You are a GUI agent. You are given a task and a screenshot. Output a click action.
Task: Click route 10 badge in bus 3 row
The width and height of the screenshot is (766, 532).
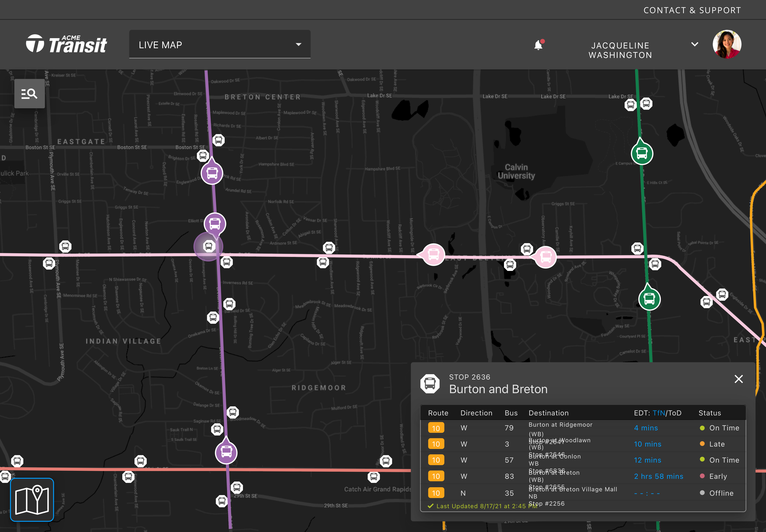tap(436, 444)
